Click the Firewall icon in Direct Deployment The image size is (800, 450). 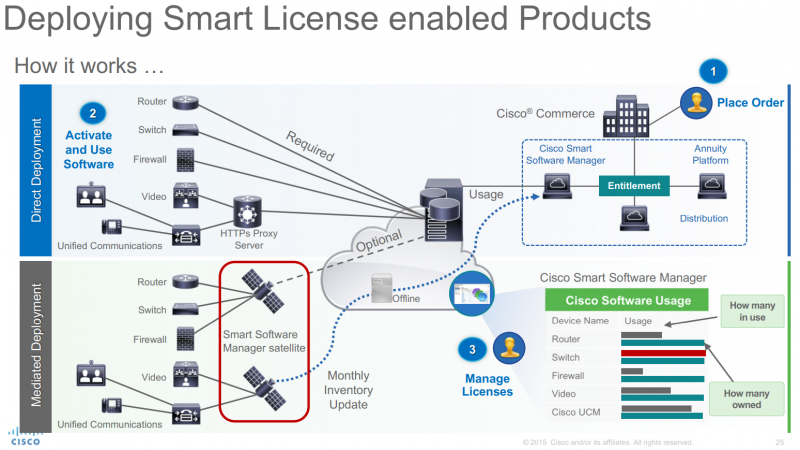[x=185, y=160]
